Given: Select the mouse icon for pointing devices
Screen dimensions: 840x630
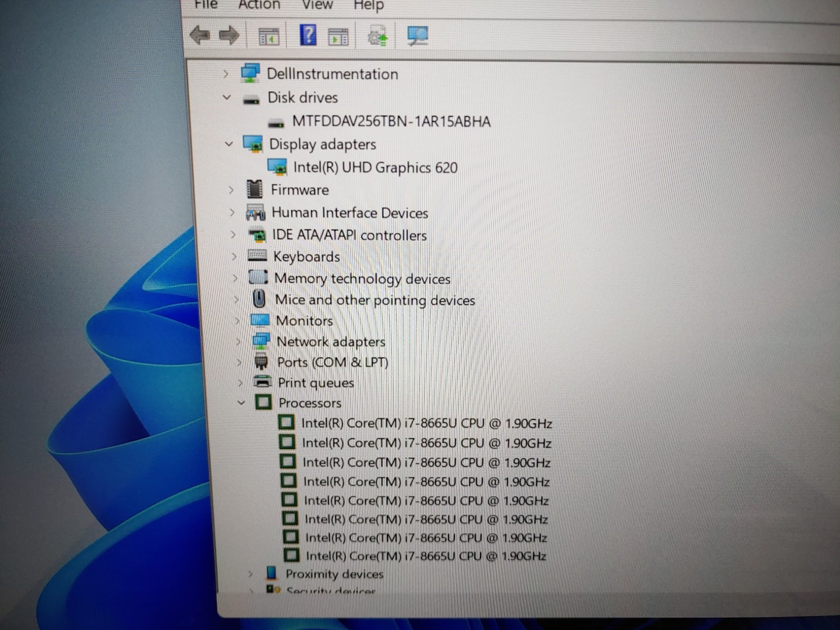Looking at the screenshot, I should tap(259, 299).
